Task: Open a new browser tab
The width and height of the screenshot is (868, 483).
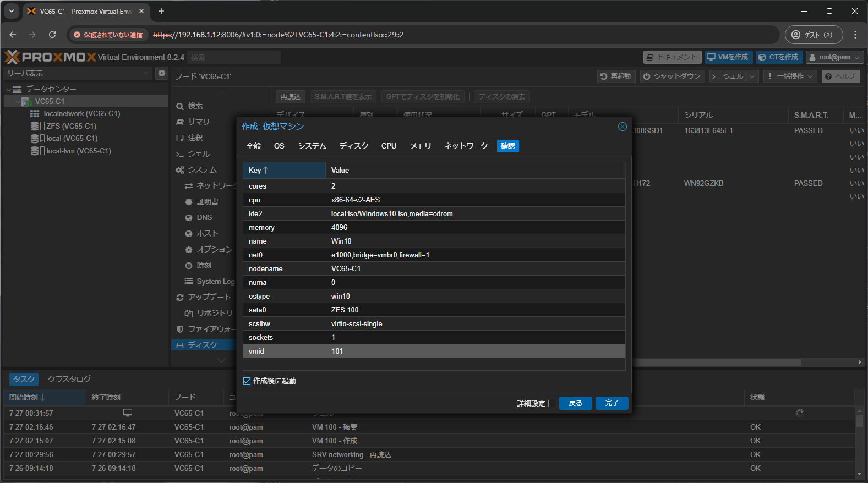Action: (x=161, y=11)
